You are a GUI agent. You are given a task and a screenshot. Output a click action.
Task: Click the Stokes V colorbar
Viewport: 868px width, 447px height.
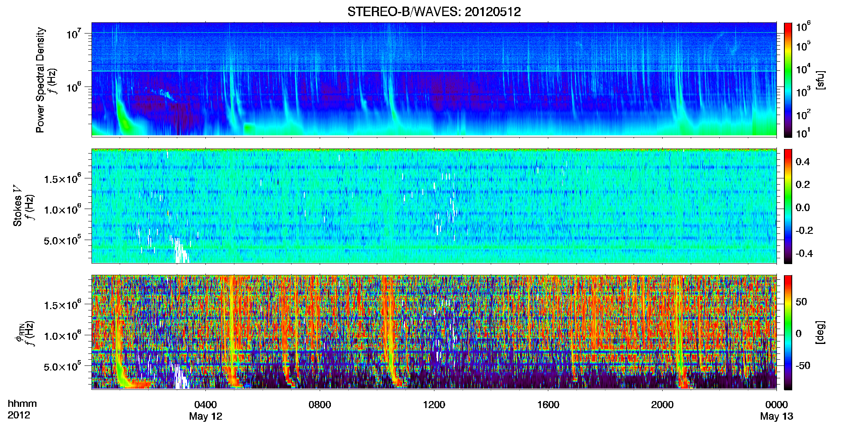pos(788,206)
